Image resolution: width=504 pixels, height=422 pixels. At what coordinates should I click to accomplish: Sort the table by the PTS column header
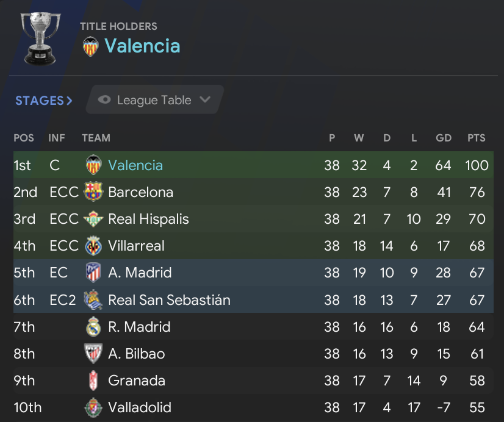tap(476, 138)
